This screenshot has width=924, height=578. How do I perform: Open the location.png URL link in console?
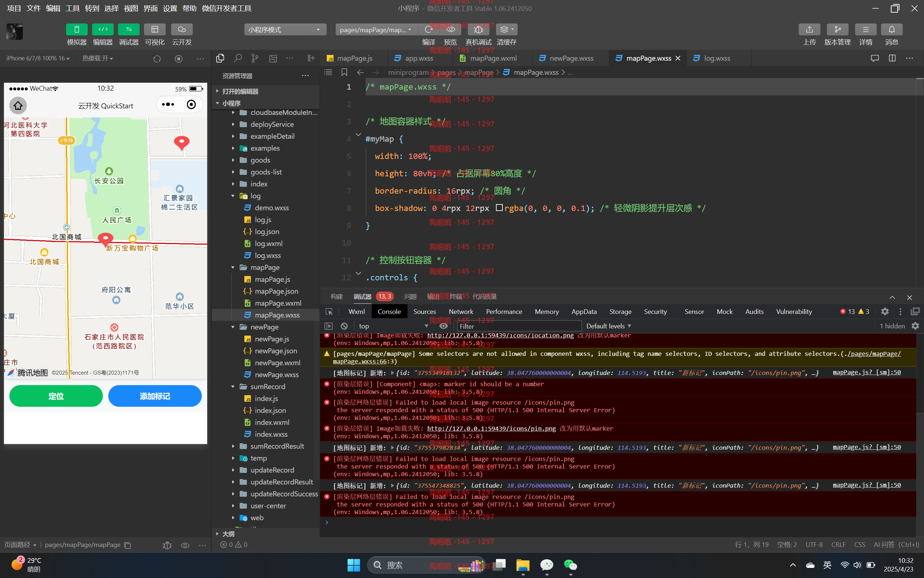[x=500, y=335]
